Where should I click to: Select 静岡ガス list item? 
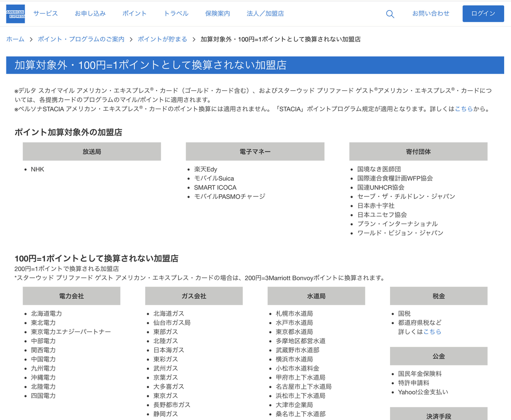coord(166,414)
